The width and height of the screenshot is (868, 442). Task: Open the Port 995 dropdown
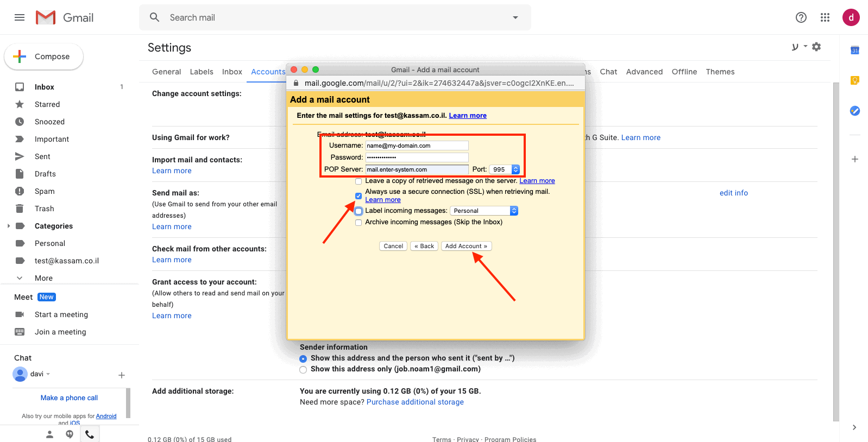tap(505, 169)
